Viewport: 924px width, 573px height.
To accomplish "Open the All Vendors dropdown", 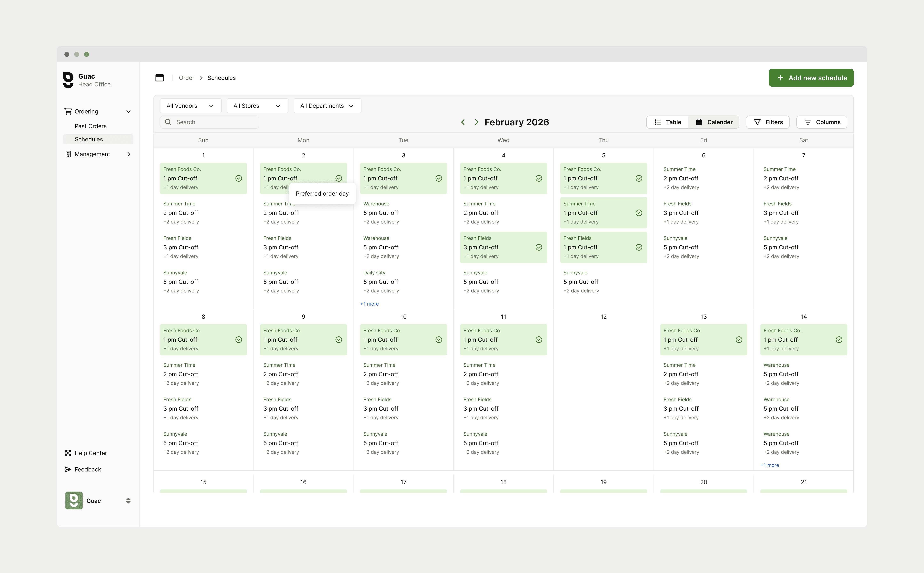I will tap(190, 106).
